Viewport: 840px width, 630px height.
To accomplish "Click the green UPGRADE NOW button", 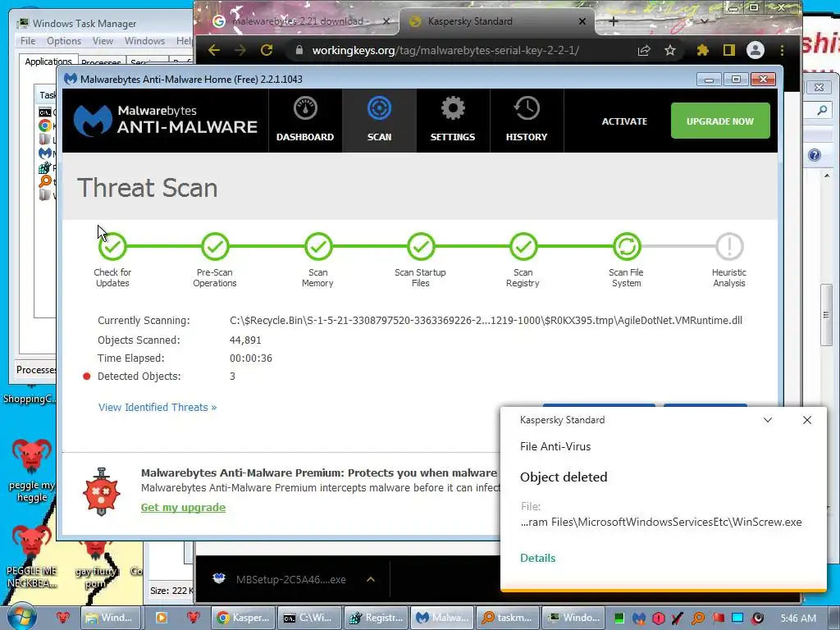I will point(720,121).
